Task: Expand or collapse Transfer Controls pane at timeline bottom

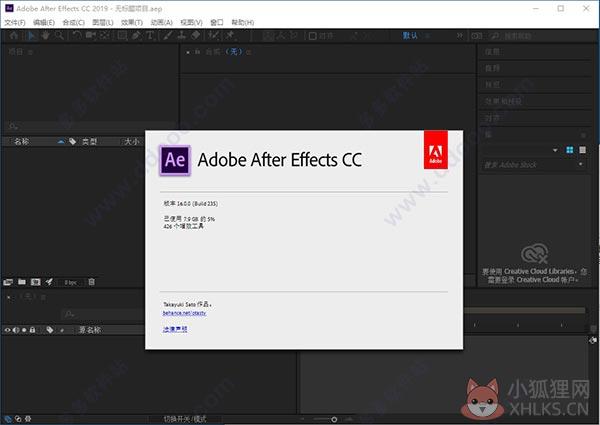Action: point(18,419)
